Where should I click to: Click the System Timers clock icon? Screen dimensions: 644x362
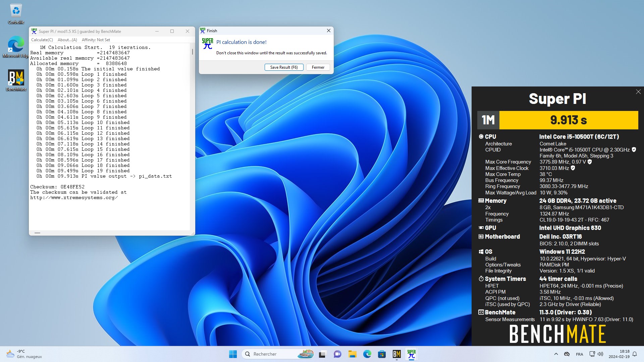[x=481, y=279]
